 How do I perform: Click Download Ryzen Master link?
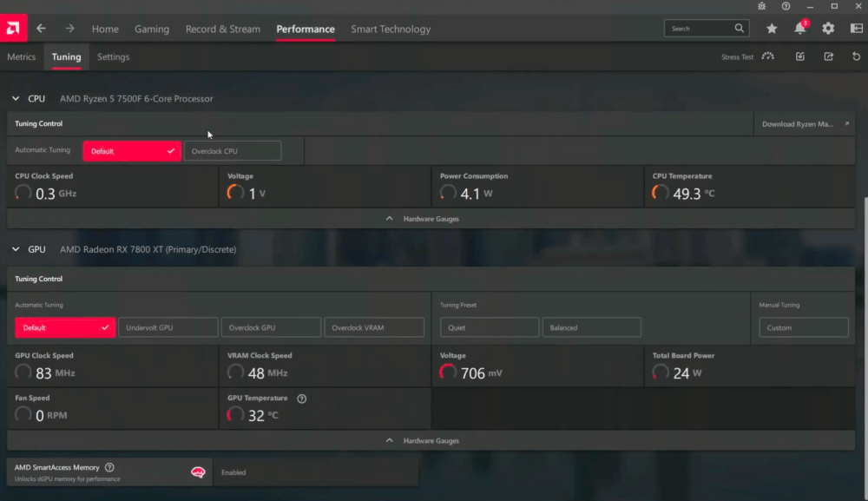[798, 124]
